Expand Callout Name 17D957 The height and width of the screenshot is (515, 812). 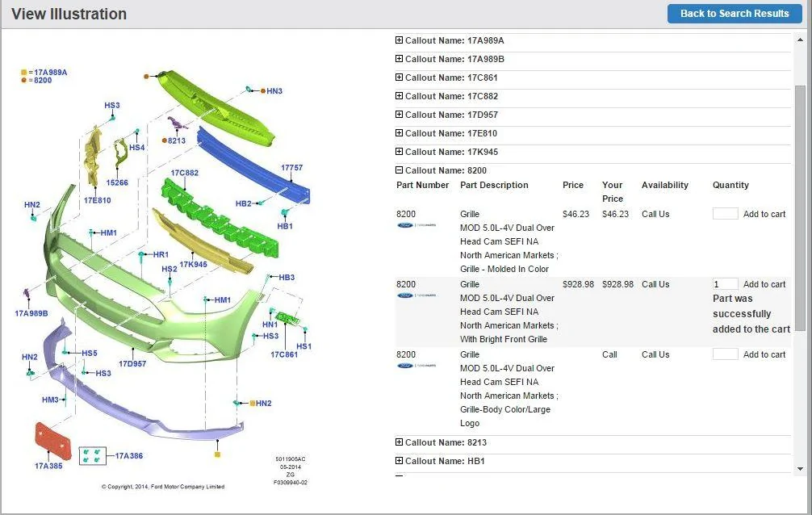click(x=399, y=115)
